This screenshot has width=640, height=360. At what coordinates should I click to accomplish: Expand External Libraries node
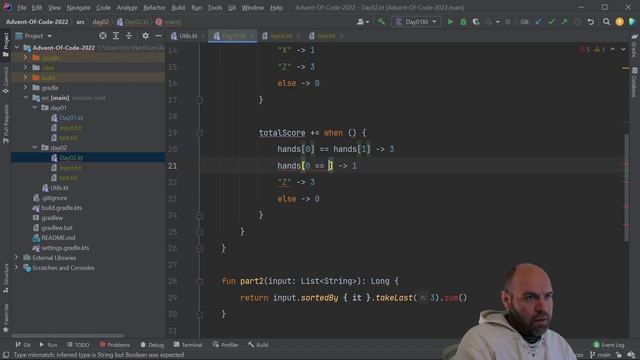(17, 258)
